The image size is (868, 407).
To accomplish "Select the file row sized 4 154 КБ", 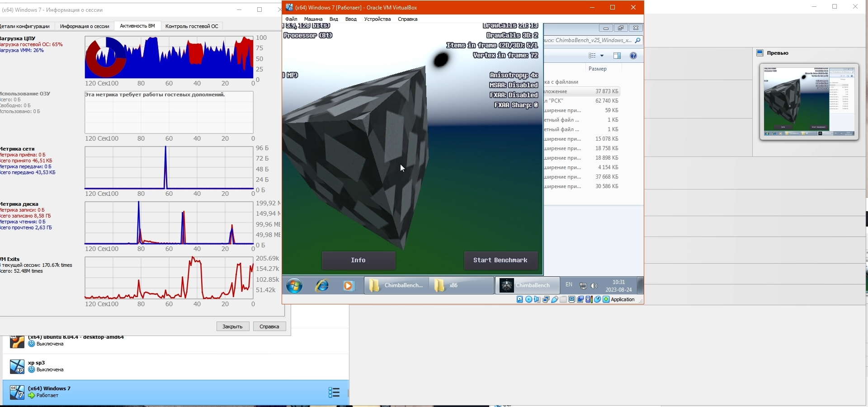I will click(582, 167).
